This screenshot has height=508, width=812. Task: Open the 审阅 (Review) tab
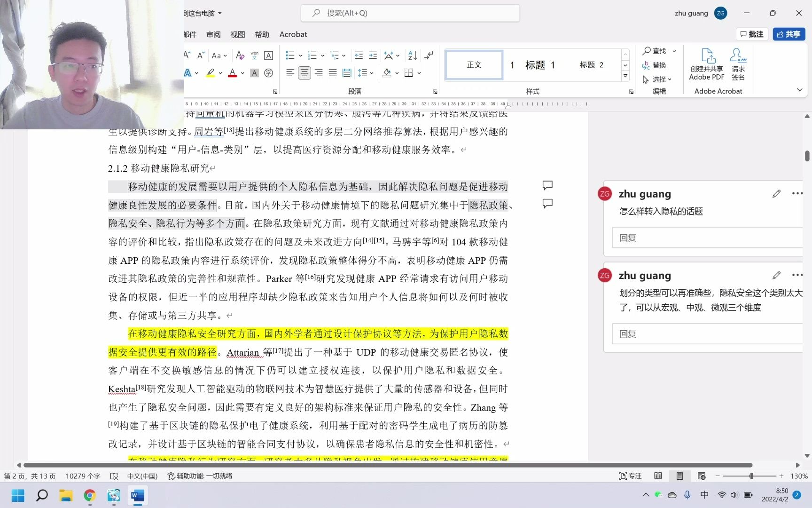pyautogui.click(x=213, y=34)
